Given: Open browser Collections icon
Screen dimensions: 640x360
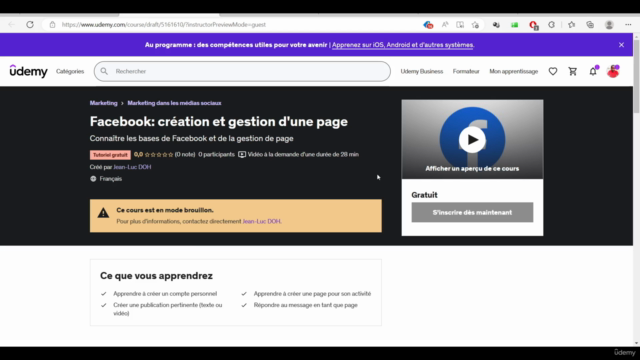Looking at the screenshot, I should click(590, 24).
